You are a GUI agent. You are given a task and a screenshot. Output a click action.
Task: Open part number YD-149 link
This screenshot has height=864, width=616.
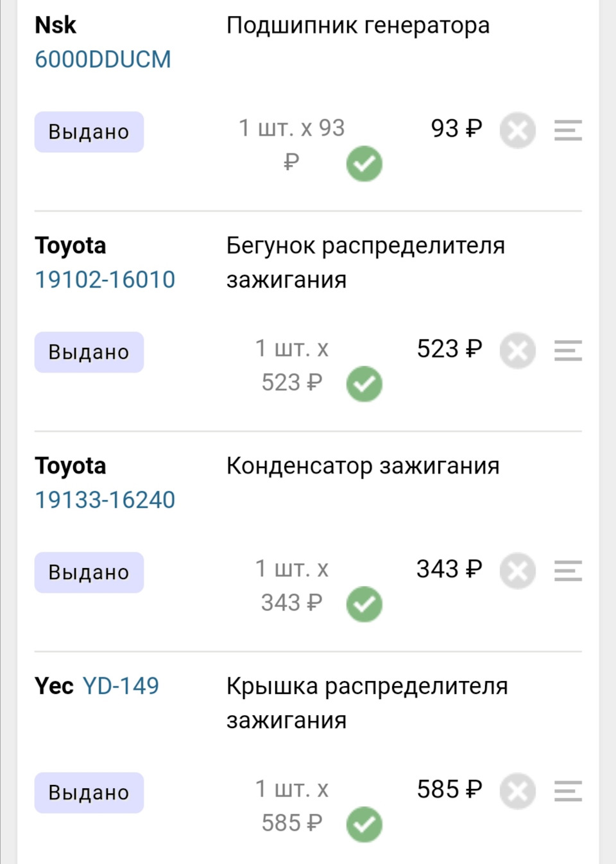click(121, 686)
